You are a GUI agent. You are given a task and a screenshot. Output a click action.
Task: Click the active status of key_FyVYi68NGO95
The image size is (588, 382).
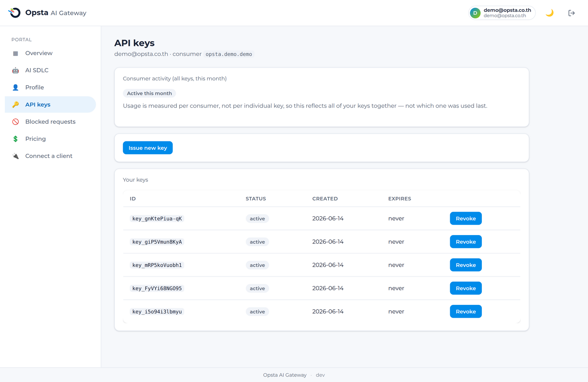point(257,288)
